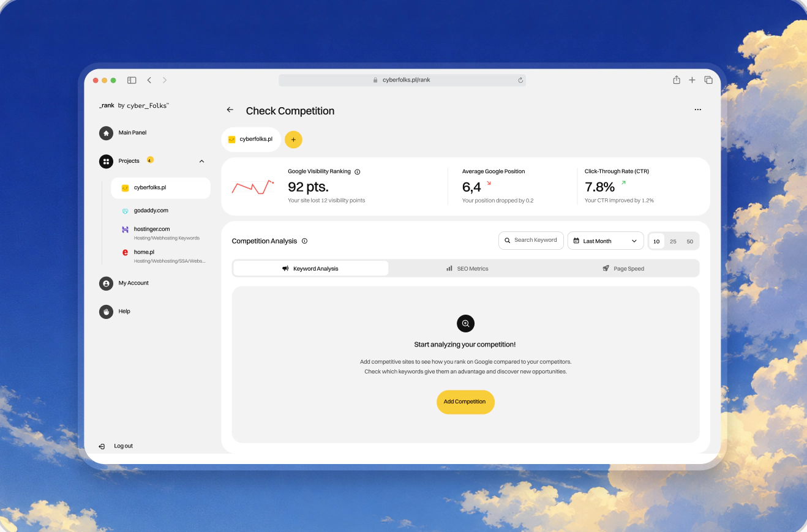Viewport: 807px width, 532px height.
Task: Go forward with browser forward arrow
Action: (165, 80)
